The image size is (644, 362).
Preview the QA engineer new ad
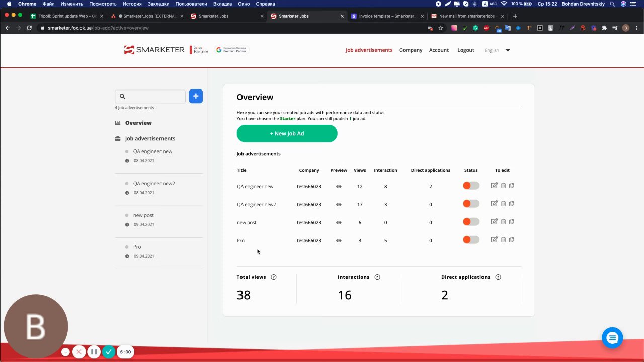tap(339, 187)
